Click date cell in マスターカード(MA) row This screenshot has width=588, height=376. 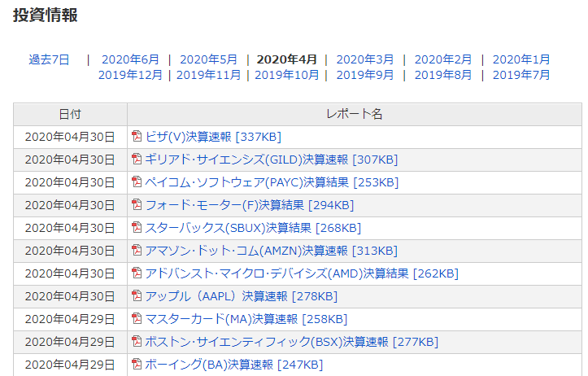coord(70,319)
